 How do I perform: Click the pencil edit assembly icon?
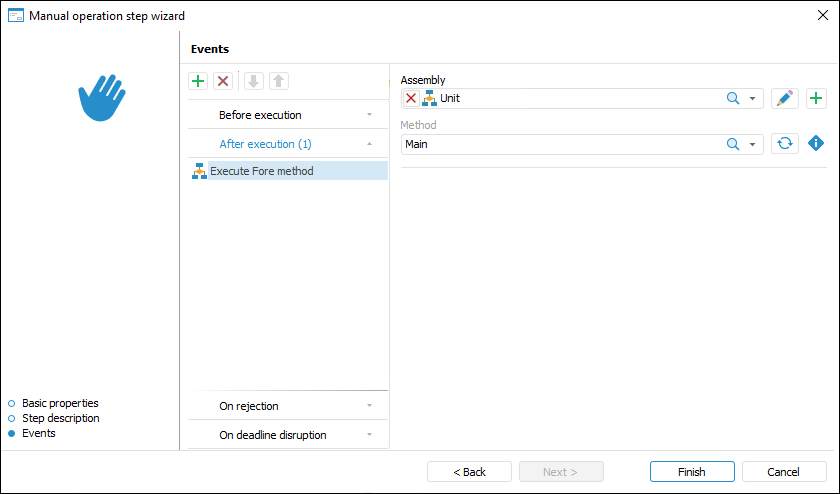click(x=785, y=98)
